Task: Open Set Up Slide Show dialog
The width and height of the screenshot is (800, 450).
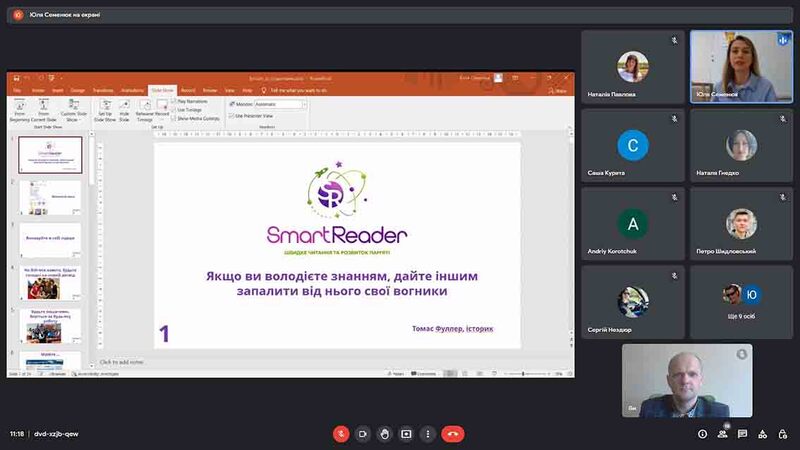Action: (105, 111)
